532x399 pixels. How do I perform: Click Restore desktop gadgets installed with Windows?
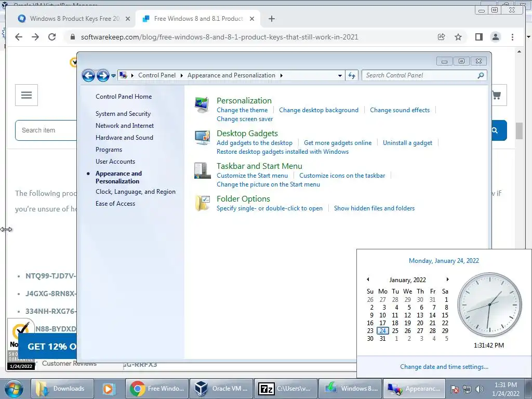pos(283,152)
